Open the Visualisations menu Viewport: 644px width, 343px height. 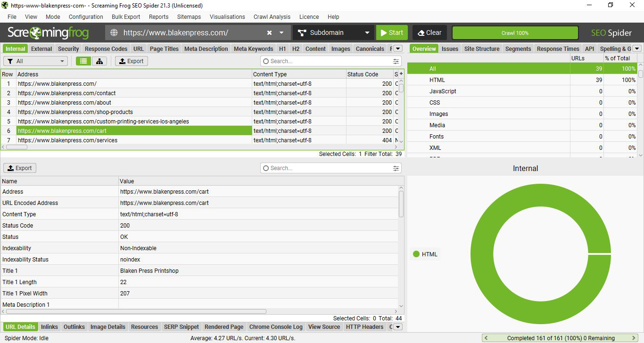pos(227,16)
